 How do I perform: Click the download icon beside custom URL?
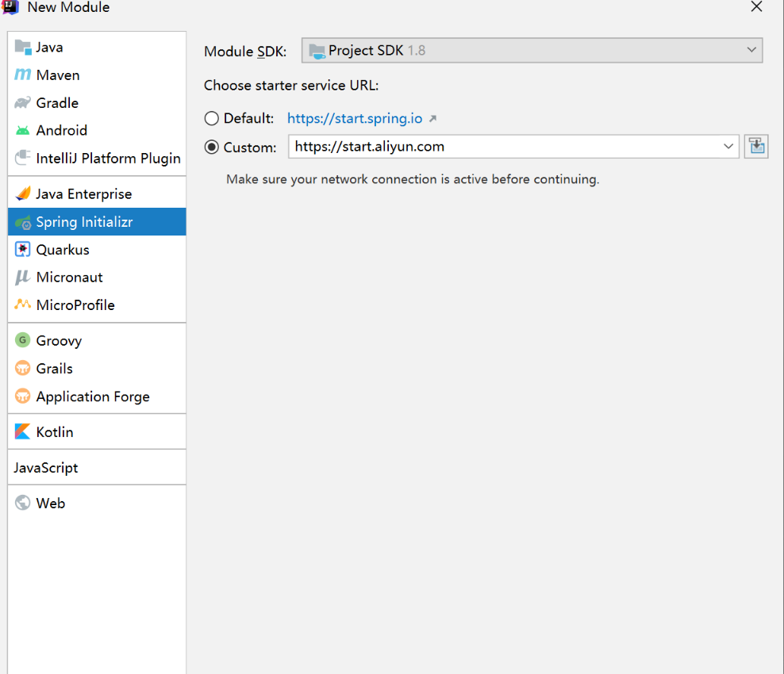coord(756,147)
